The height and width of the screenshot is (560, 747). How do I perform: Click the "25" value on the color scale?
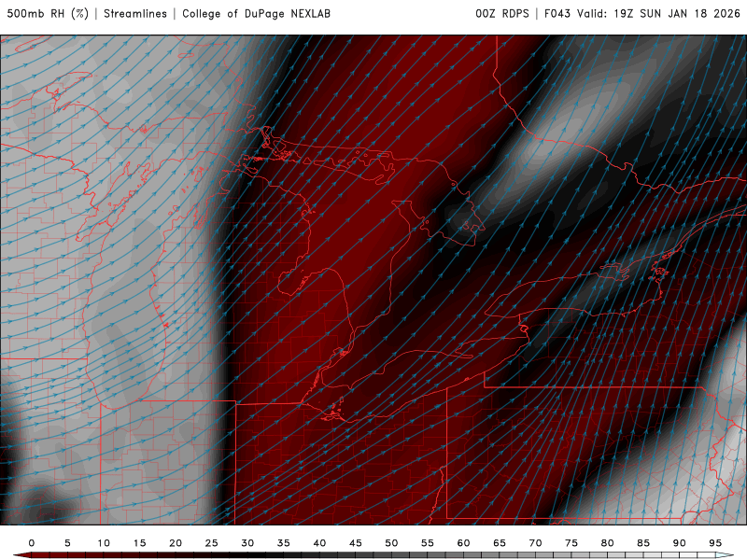[x=212, y=543]
